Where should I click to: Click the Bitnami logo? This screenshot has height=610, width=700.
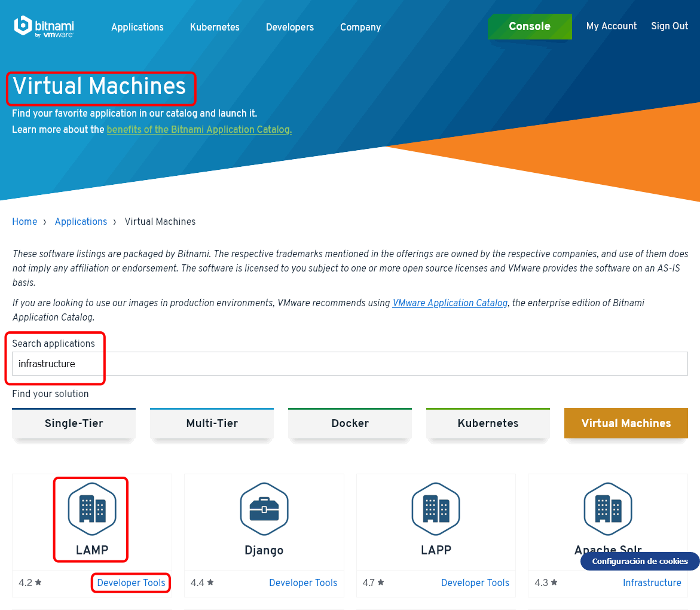pos(44,27)
